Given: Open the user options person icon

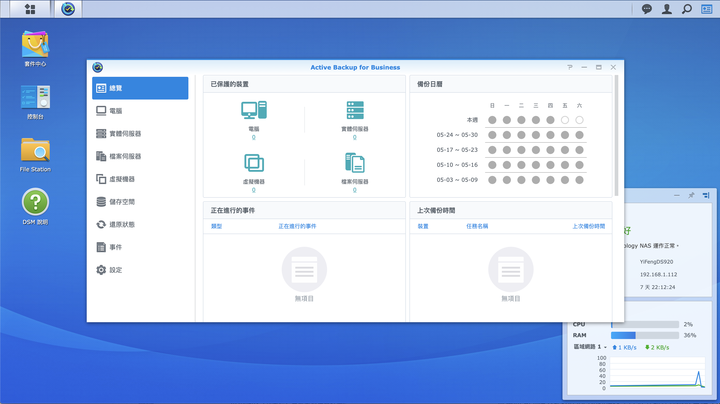Looking at the screenshot, I should click(x=667, y=9).
